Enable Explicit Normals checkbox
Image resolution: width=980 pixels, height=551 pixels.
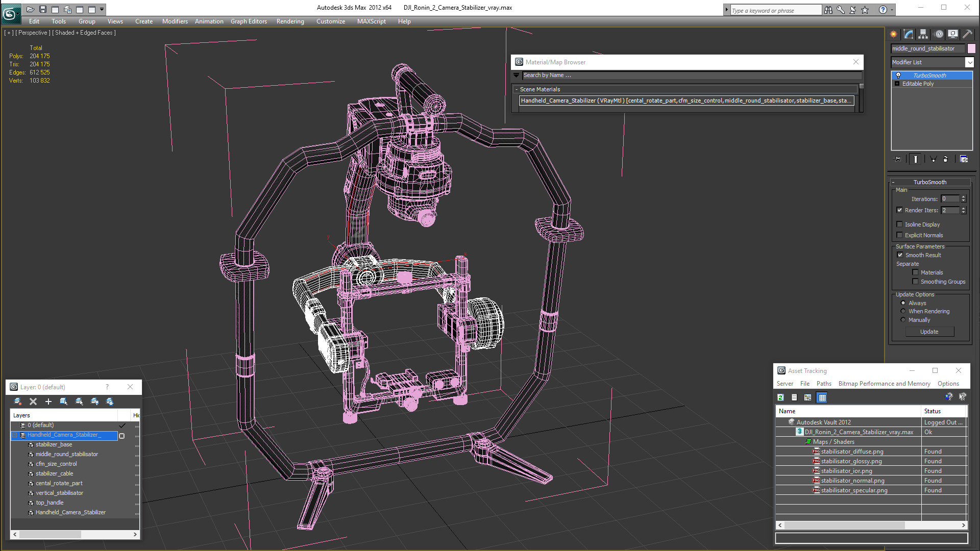899,235
